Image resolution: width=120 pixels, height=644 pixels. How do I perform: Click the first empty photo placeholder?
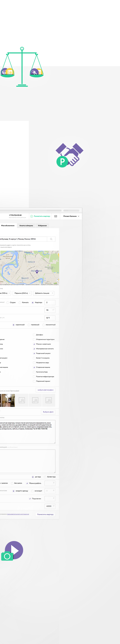[x=22, y=401]
